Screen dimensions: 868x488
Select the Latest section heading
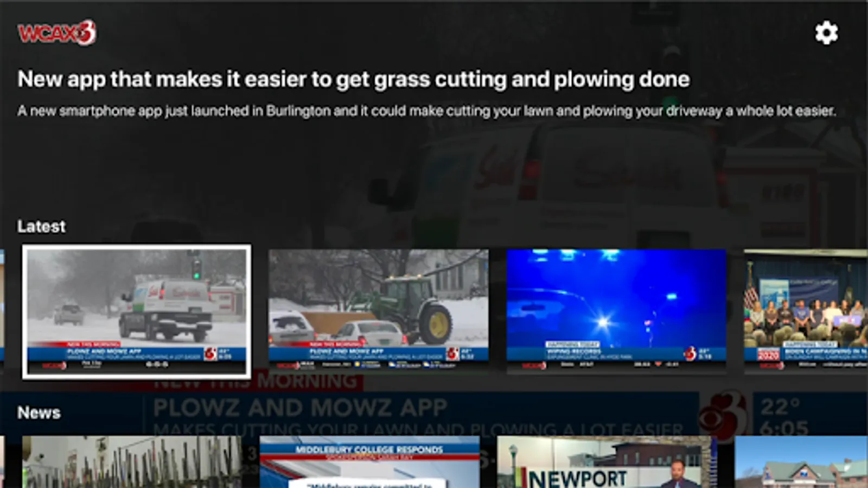point(41,226)
